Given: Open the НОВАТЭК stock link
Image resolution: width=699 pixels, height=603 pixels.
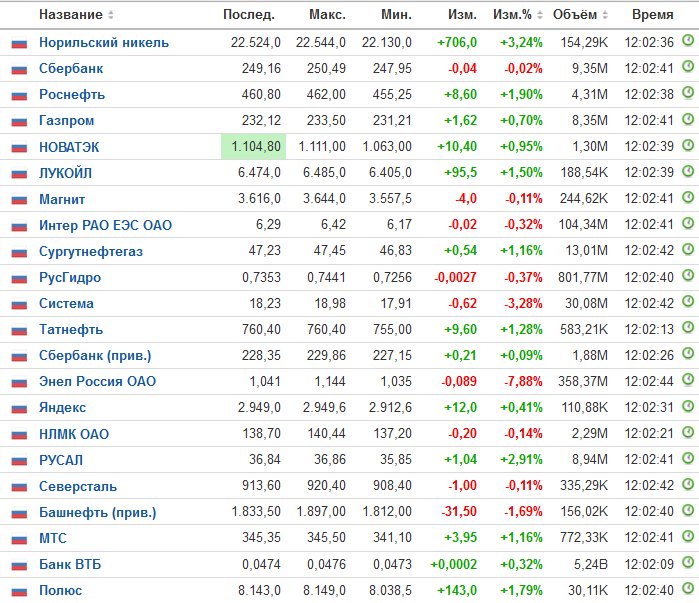Looking at the screenshot, I should pyautogui.click(x=69, y=147).
